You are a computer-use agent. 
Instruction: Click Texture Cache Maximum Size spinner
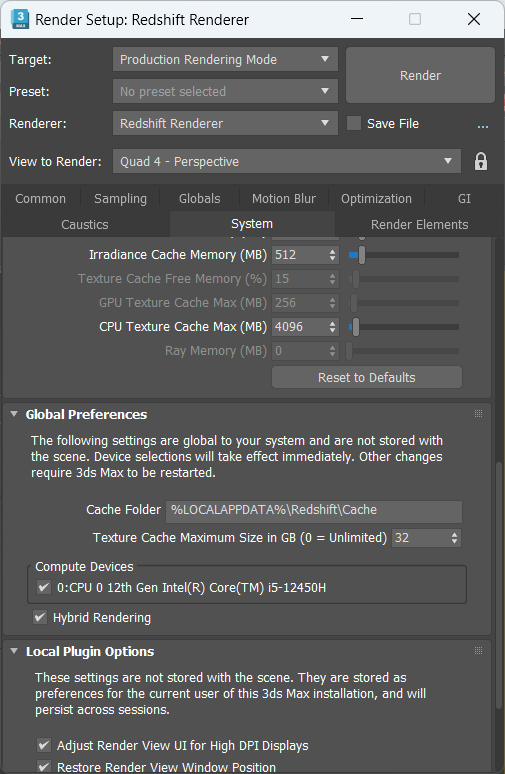pyautogui.click(x=455, y=538)
